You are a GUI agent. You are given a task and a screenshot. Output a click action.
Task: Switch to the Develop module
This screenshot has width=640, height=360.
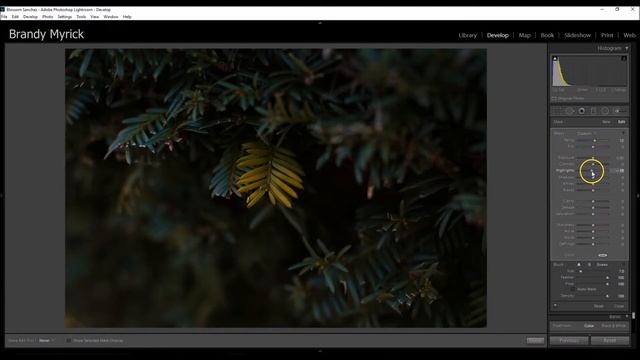tap(498, 35)
